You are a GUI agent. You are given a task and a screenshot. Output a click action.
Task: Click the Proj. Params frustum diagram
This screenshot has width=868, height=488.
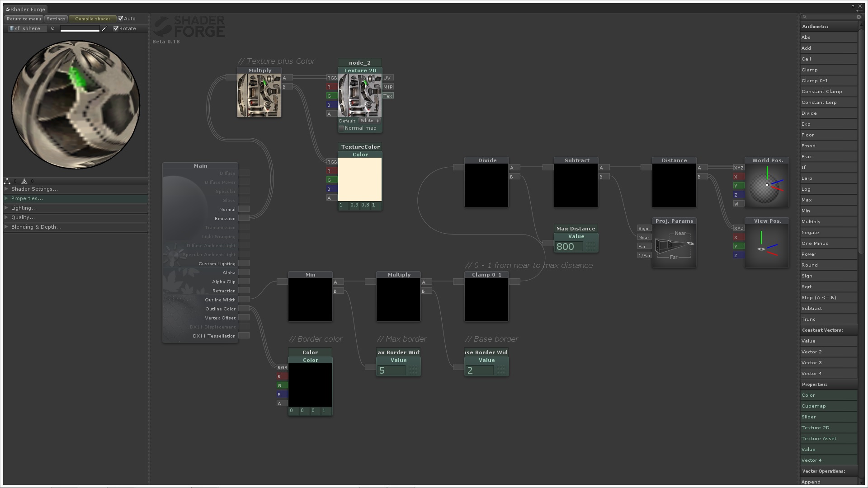point(674,246)
